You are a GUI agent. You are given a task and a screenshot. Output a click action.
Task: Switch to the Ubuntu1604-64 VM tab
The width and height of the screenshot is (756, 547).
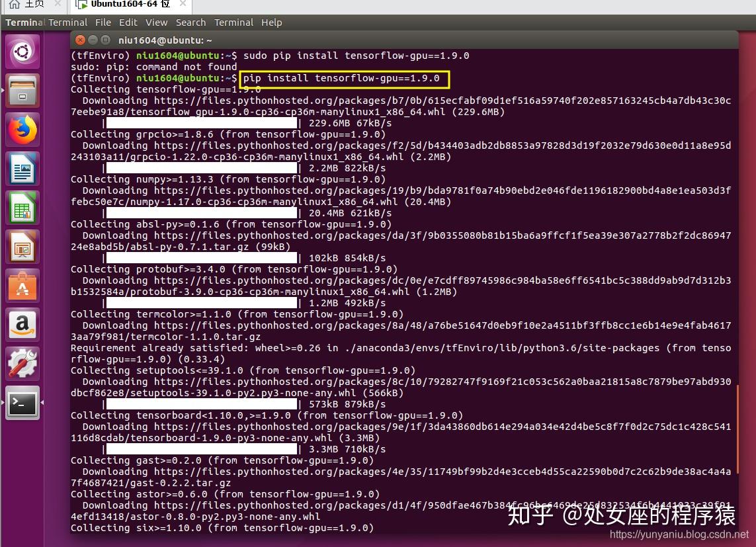pos(130,5)
